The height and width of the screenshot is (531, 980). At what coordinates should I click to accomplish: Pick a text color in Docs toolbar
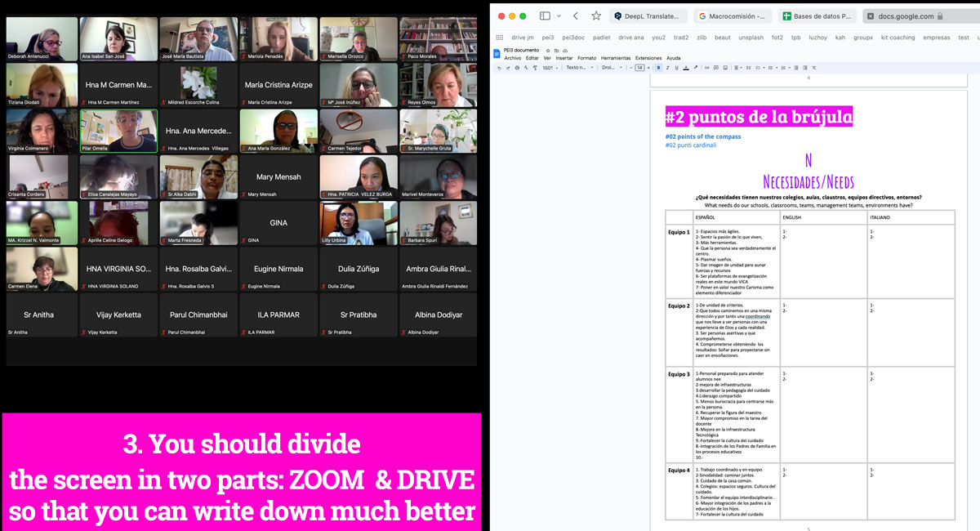(x=684, y=68)
